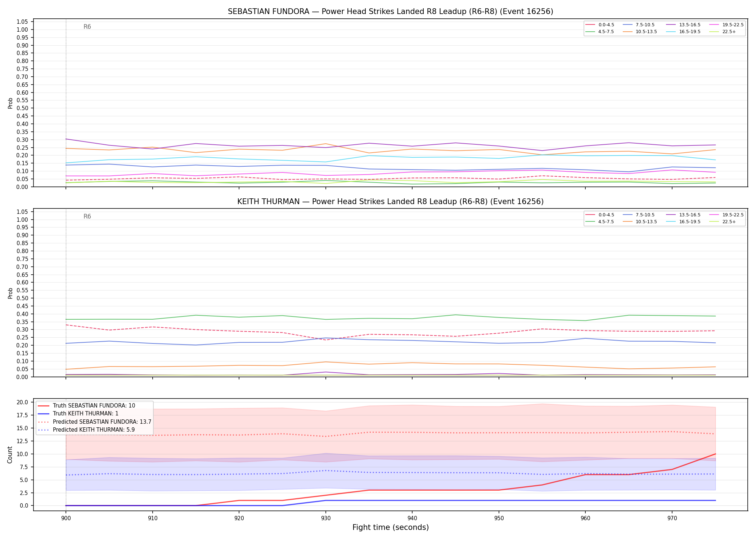Click the 920 x-axis tick label
756x540 pixels.
239,518
